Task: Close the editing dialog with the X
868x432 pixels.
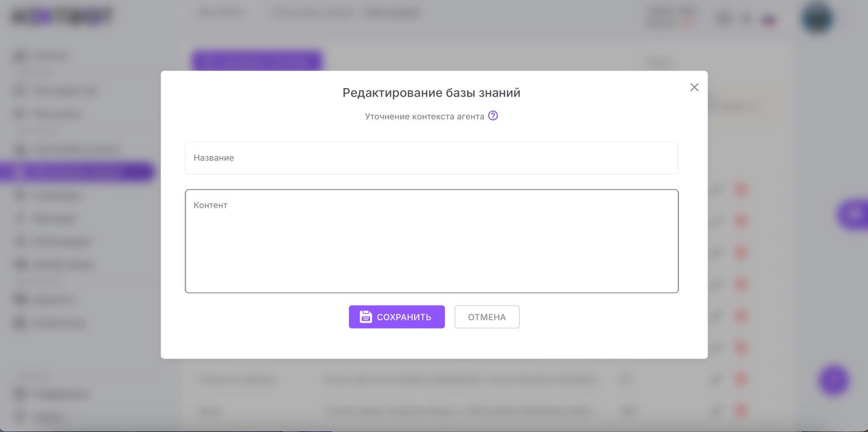Action: coord(694,87)
